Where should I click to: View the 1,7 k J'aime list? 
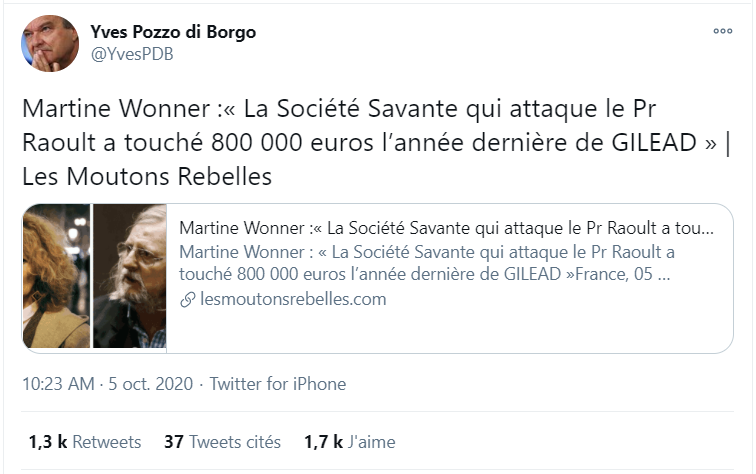click(x=350, y=442)
